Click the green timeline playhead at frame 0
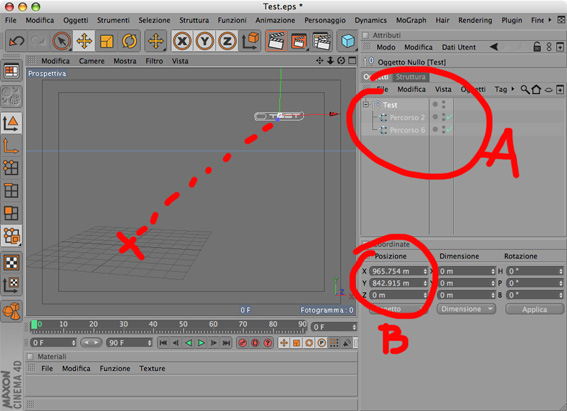Image resolution: width=567 pixels, height=411 pixels. (34, 325)
